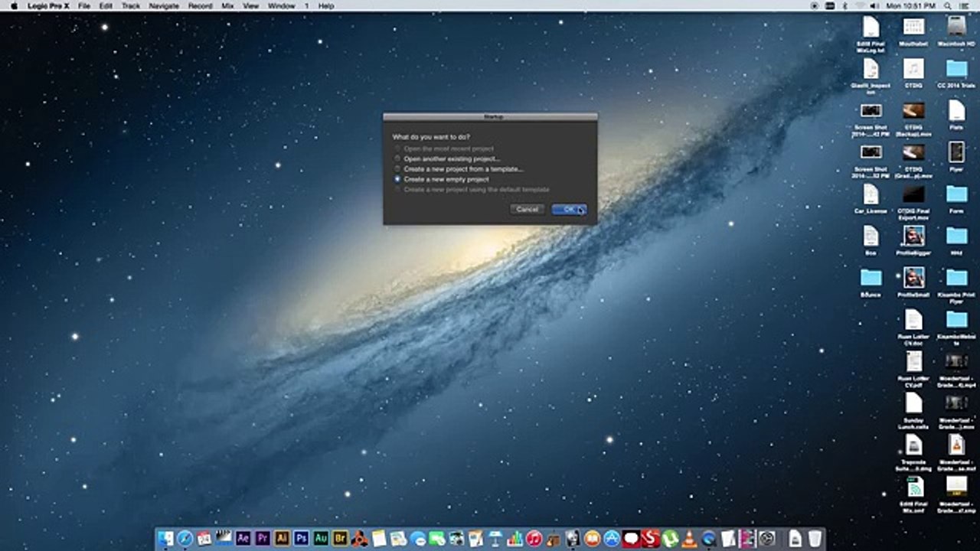Open Adobe Illustrator in the dock
Image resolution: width=980 pixels, height=551 pixels.
[x=282, y=539]
